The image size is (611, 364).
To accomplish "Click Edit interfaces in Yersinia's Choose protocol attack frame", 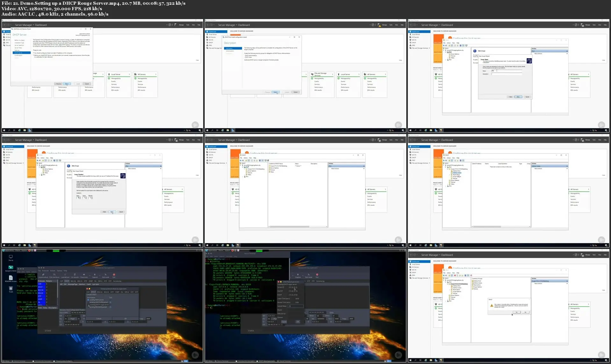I will pyautogui.click(x=54, y=275).
